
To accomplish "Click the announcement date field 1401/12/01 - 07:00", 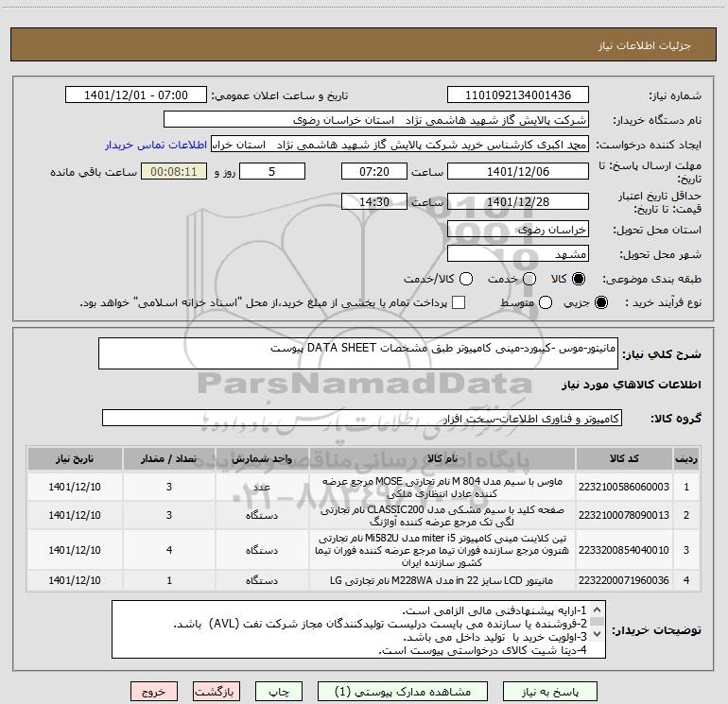I will coord(136,95).
